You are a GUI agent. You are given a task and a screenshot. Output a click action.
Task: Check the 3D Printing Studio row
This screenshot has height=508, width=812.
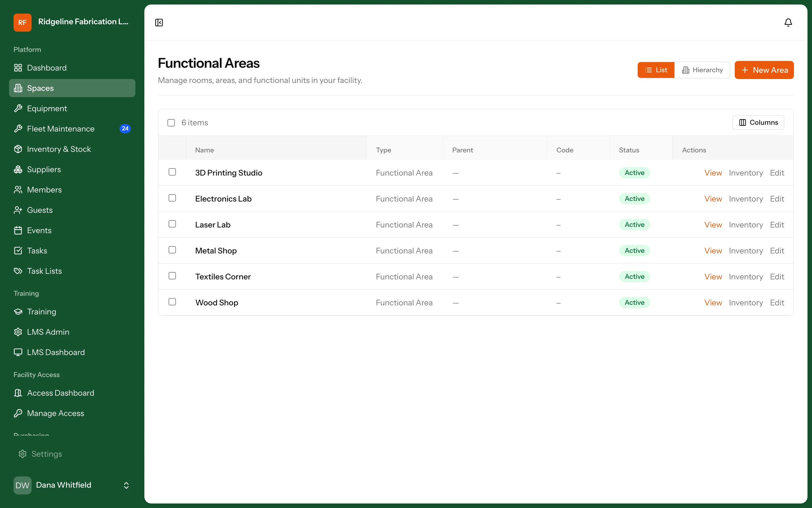[172, 172]
